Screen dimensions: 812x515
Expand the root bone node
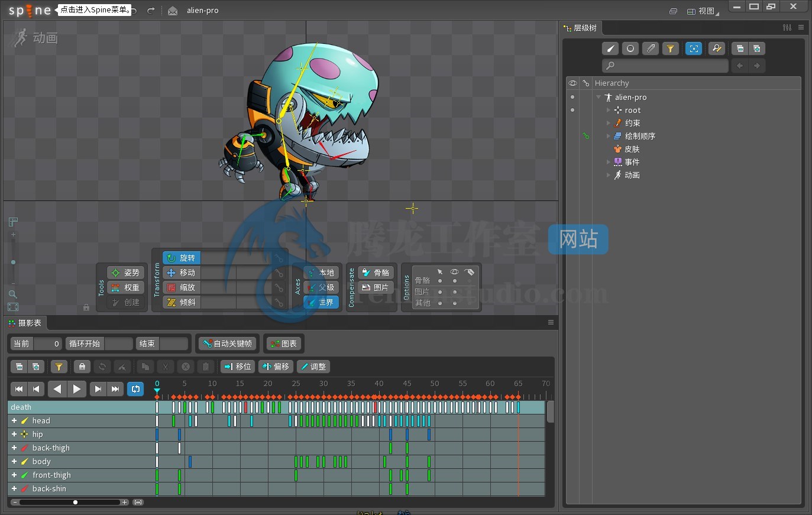click(x=608, y=110)
